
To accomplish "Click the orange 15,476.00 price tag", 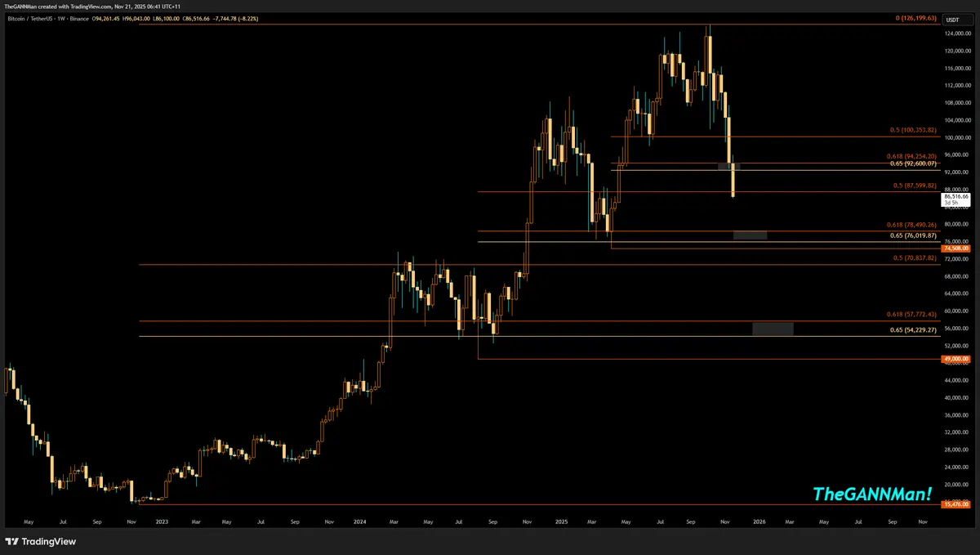I will click(955, 504).
